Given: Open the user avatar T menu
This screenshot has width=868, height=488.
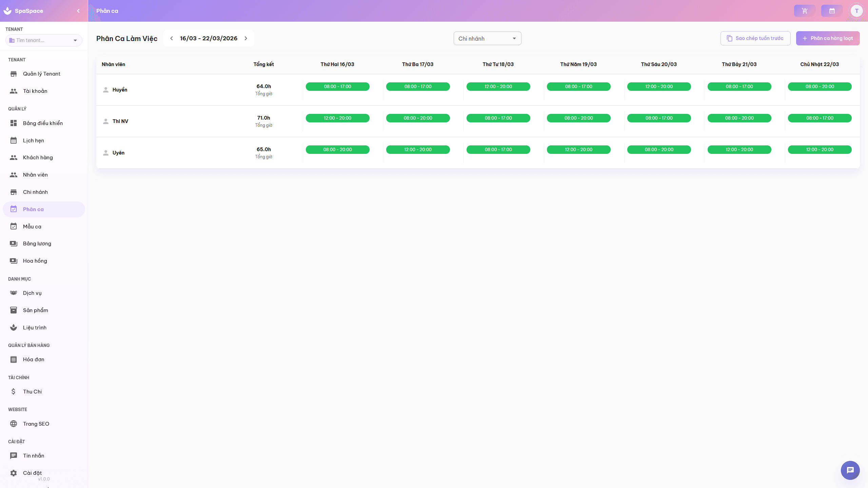Looking at the screenshot, I should point(856,11).
